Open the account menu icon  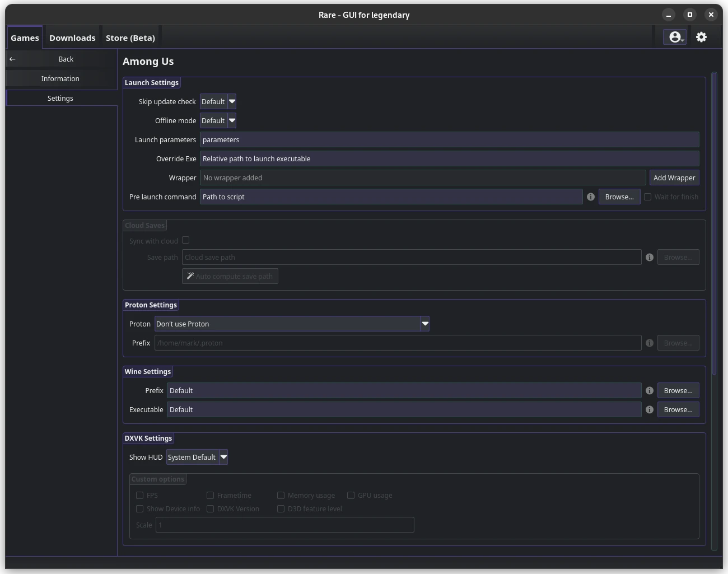coord(675,37)
